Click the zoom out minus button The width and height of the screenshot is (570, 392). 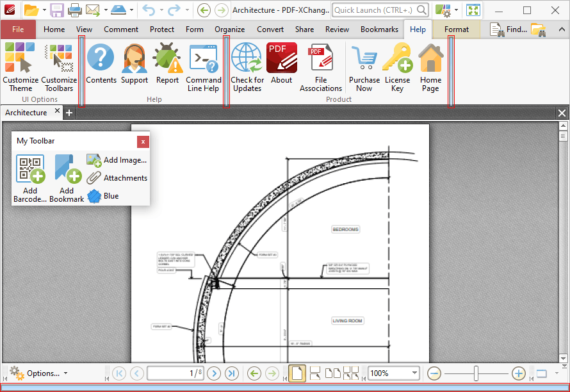click(x=434, y=373)
